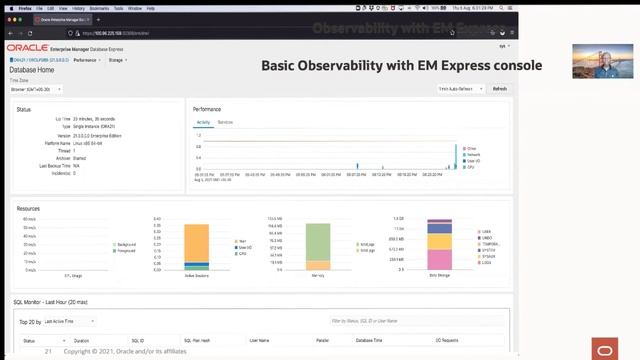The width and height of the screenshot is (640, 360).
Task: Click the browser reload icon
Action: tap(30, 33)
